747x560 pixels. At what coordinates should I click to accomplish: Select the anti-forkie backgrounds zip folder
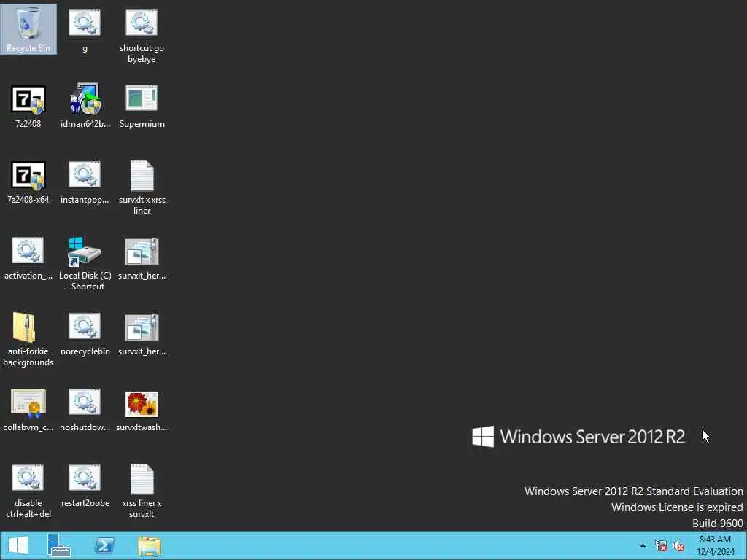(x=28, y=339)
